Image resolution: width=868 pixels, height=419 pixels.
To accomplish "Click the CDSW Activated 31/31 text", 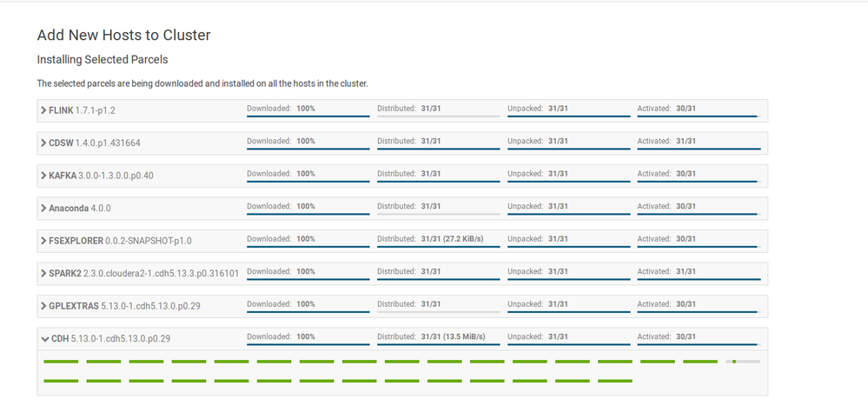I will point(666,141).
